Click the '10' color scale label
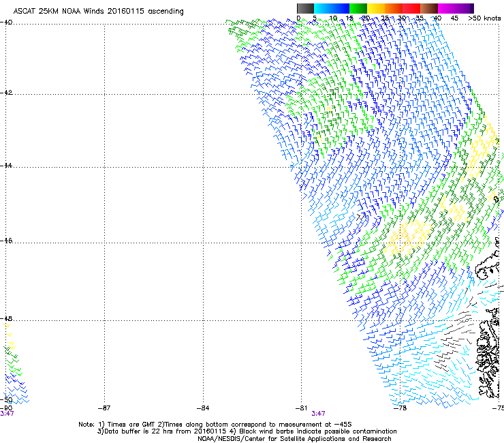The height and width of the screenshot is (443, 504). [x=333, y=18]
